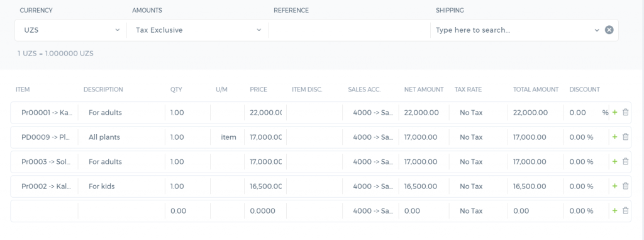Clear the Shipping search field
This screenshot has height=240, width=644.
[x=609, y=30]
